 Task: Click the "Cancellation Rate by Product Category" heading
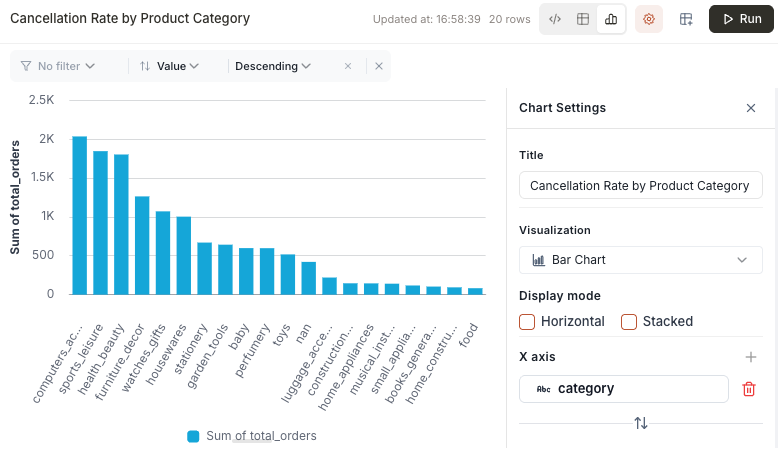[130, 18]
